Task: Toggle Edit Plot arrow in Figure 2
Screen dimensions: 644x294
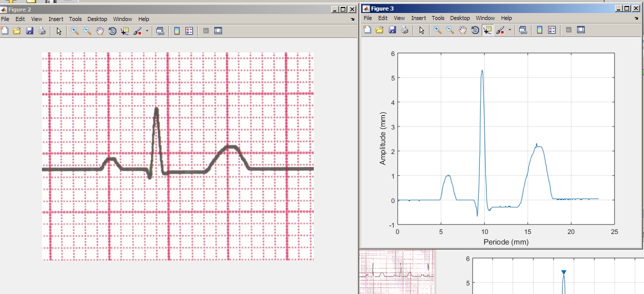Action: point(59,31)
